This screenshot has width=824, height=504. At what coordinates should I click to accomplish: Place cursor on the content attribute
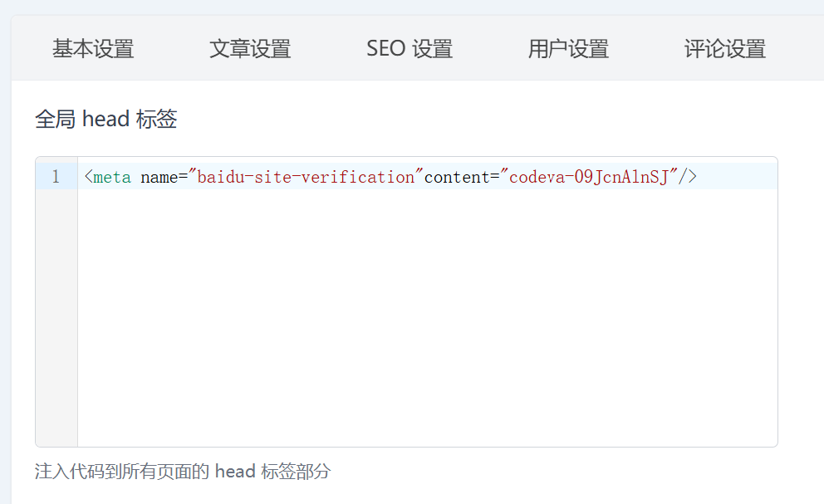click(x=457, y=177)
